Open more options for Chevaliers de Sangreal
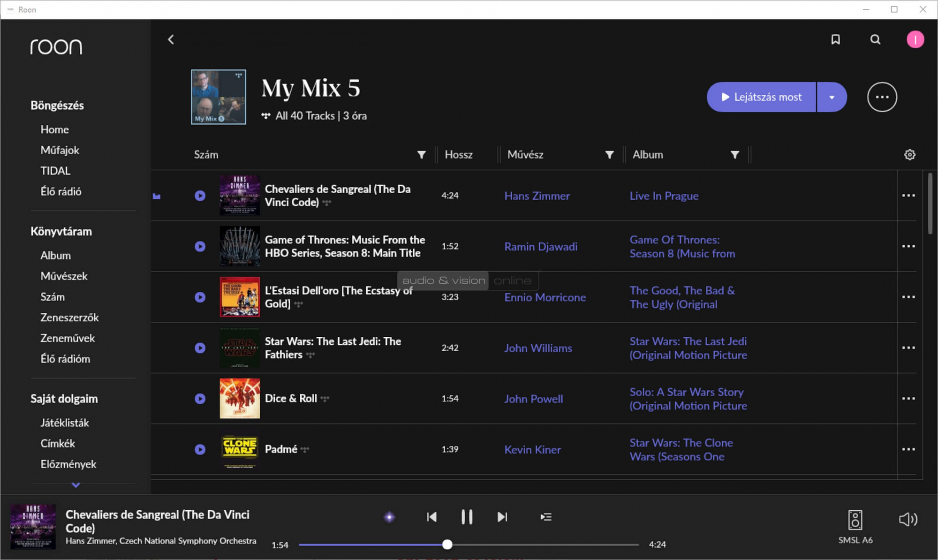The image size is (938, 560). tap(908, 196)
